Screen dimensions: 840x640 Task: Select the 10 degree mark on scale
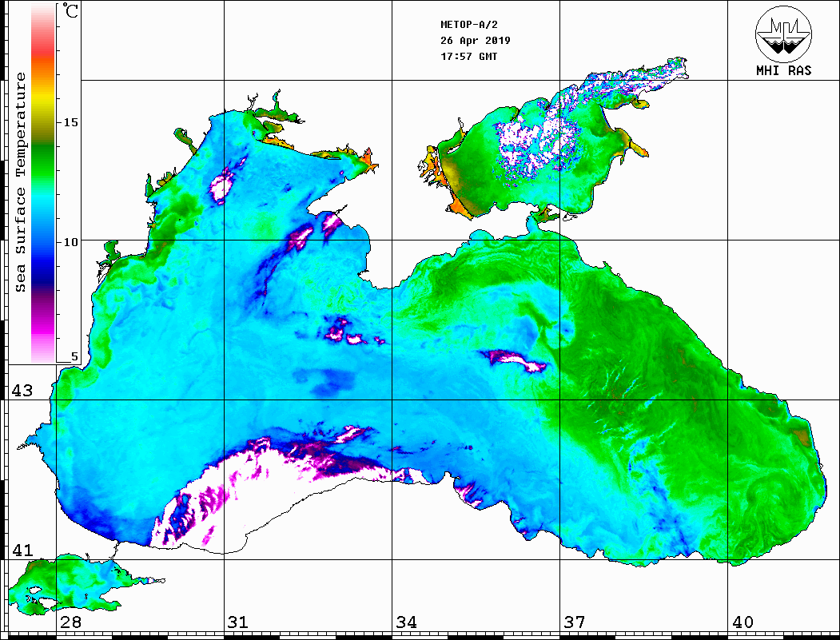70,241
